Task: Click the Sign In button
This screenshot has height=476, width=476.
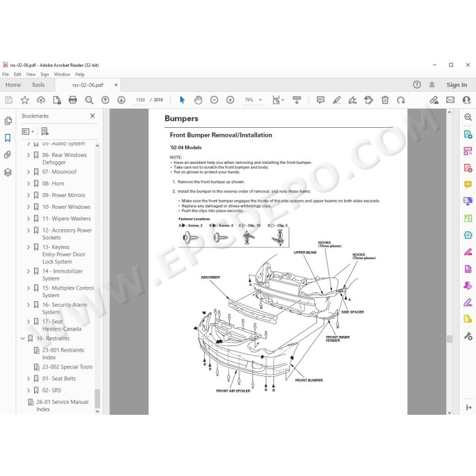Action: tap(456, 85)
